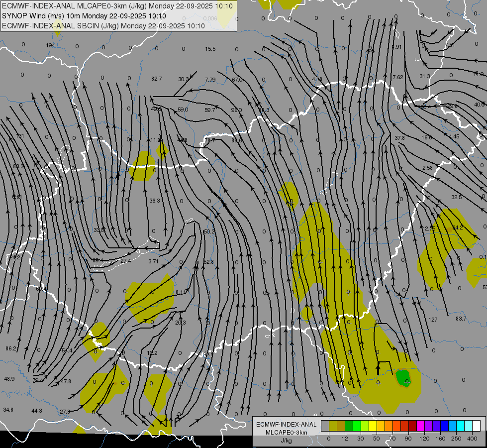Click the J/kg unit label in legend

click(286, 440)
